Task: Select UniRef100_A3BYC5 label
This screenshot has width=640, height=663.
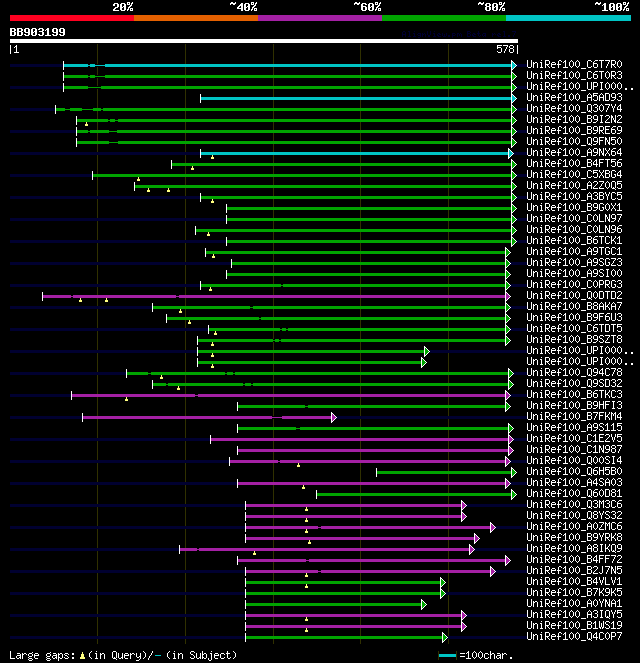Action: 574,196
